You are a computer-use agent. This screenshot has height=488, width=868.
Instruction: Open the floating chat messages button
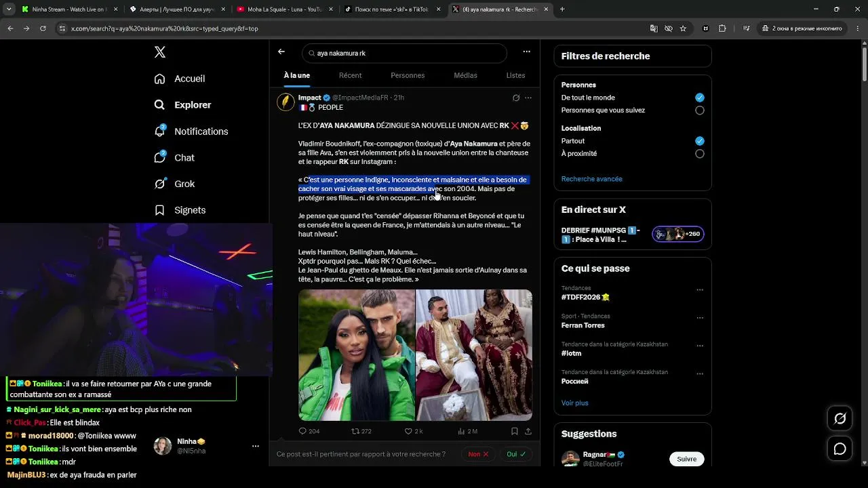click(840, 449)
